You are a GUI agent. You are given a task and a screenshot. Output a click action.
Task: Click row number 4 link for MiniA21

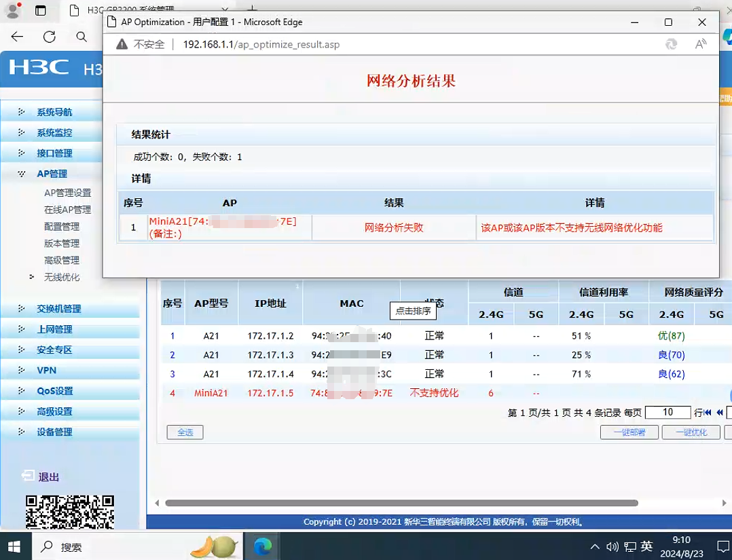click(x=172, y=393)
